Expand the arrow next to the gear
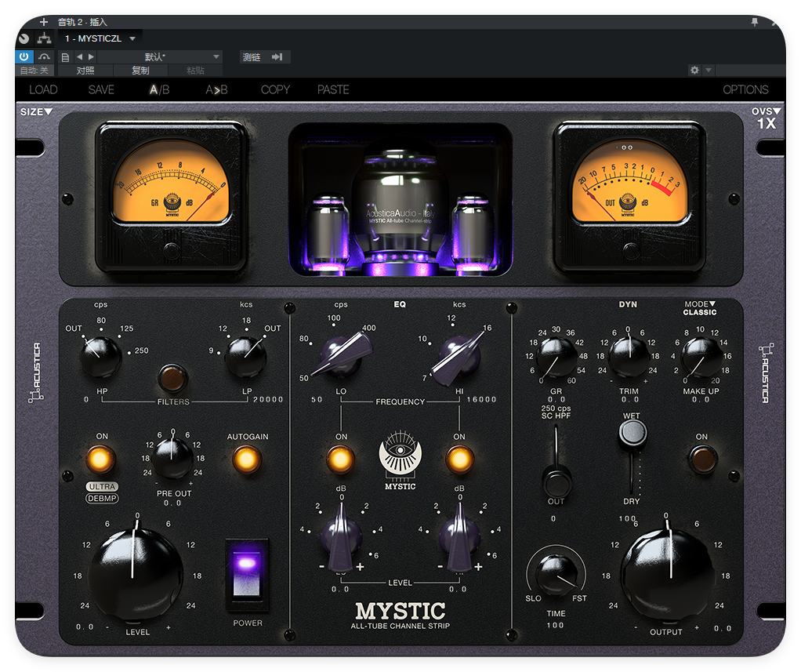 pos(709,70)
